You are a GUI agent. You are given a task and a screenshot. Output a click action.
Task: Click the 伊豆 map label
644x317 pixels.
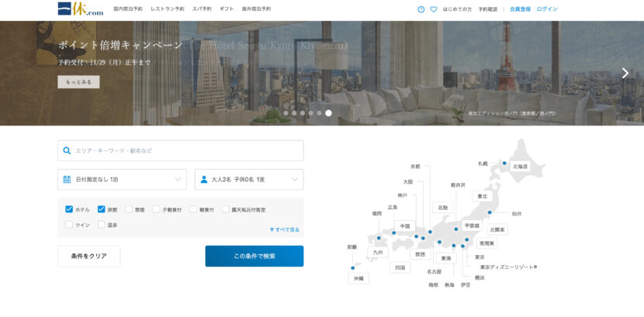point(466,284)
